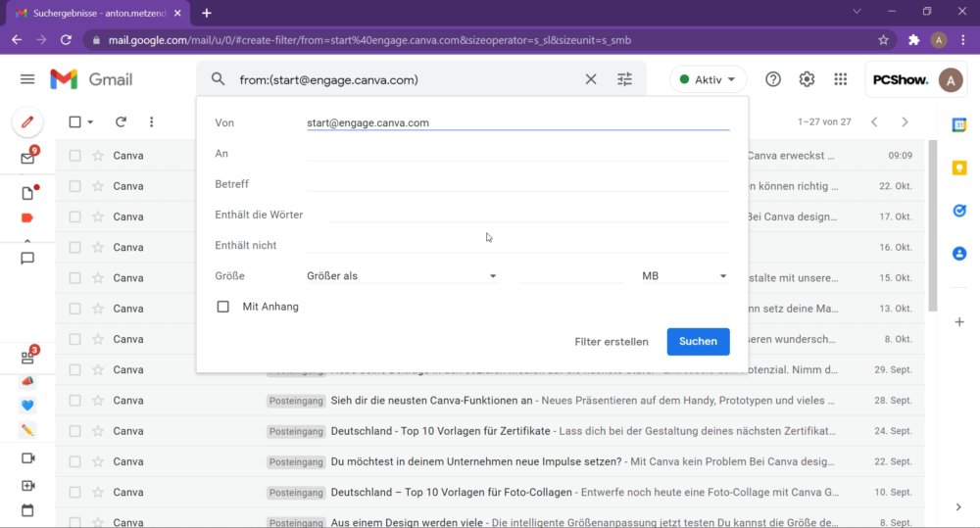Click the Gmail logo
980x528 pixels.
pyautogui.click(x=91, y=79)
